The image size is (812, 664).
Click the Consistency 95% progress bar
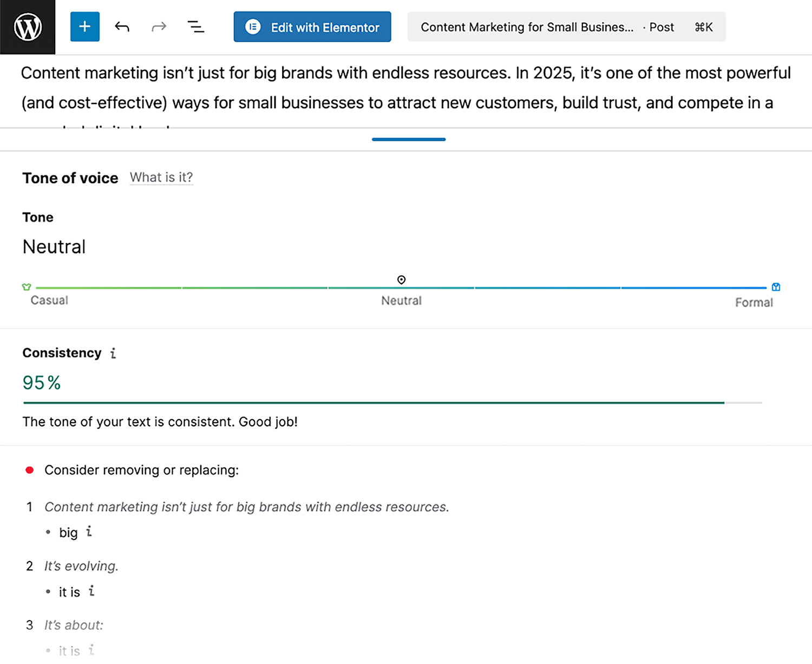pos(392,403)
